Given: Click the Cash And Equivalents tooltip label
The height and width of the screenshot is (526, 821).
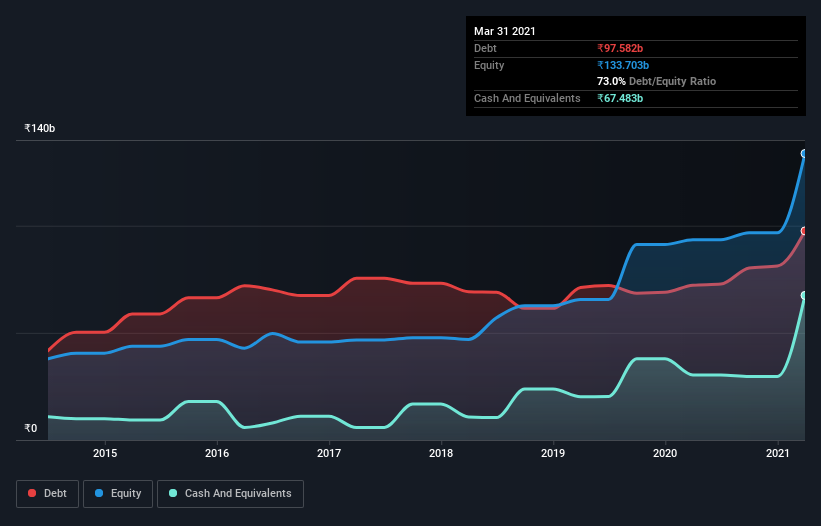Looking at the screenshot, I should click(x=527, y=98).
